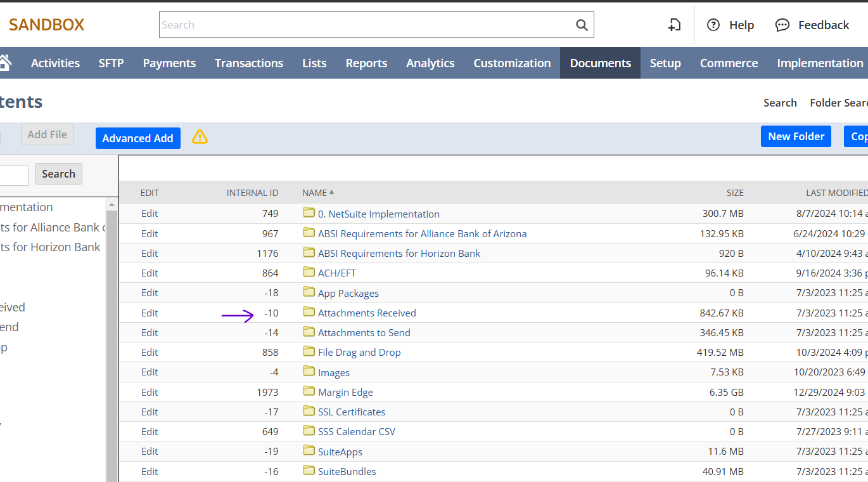Viewport: 868px width, 482px height.
Task: Open the Attachments Received folder link
Action: pos(367,313)
